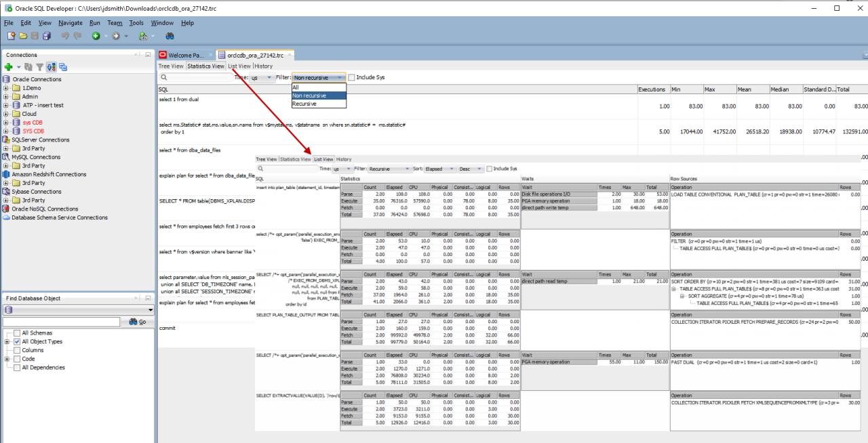
Task: Click the green Back navigation arrow
Action: pyautogui.click(x=96, y=36)
